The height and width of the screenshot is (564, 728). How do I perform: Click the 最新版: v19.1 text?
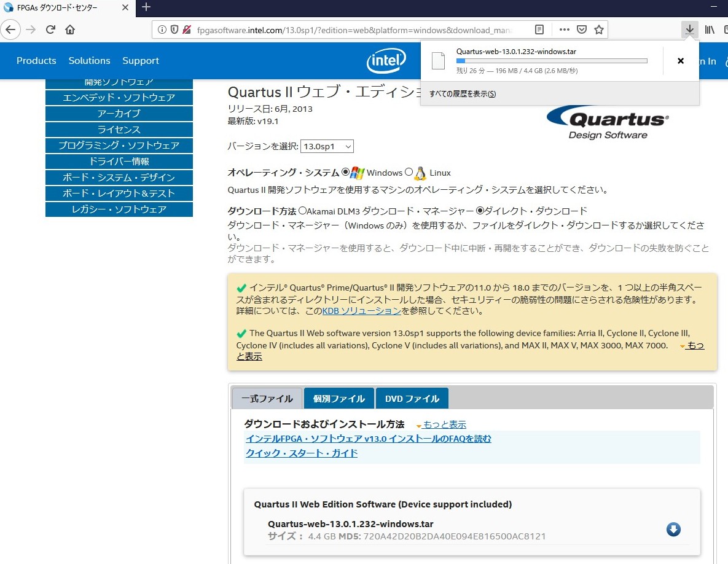[253, 121]
